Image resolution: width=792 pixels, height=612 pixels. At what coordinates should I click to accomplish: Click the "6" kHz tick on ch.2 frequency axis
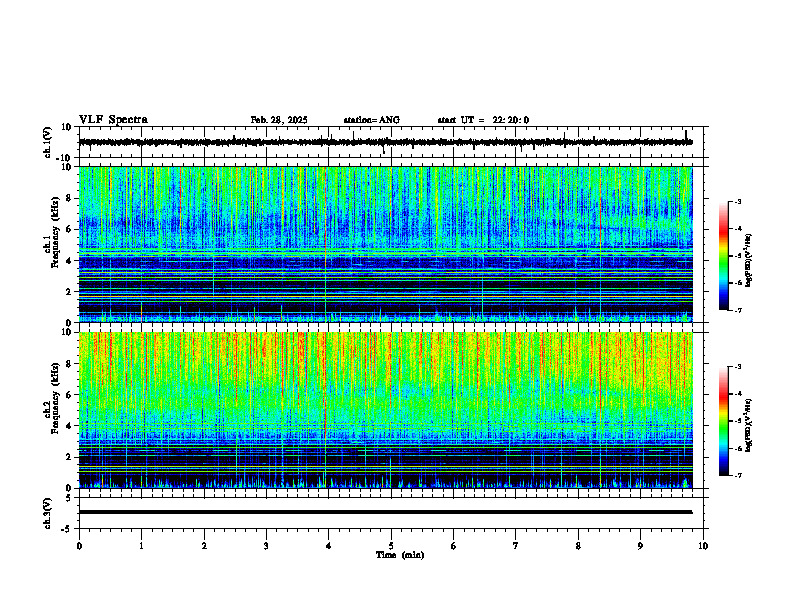pyautogui.click(x=70, y=395)
